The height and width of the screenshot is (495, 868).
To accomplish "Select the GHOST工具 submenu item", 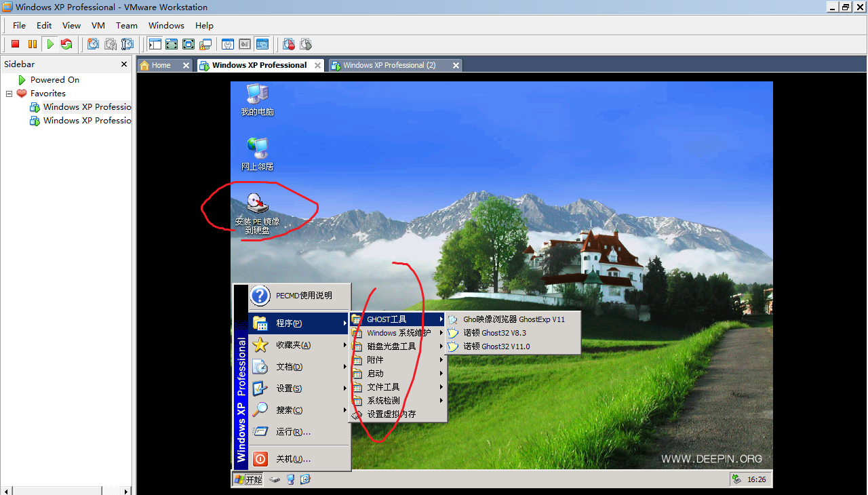I will coord(398,319).
